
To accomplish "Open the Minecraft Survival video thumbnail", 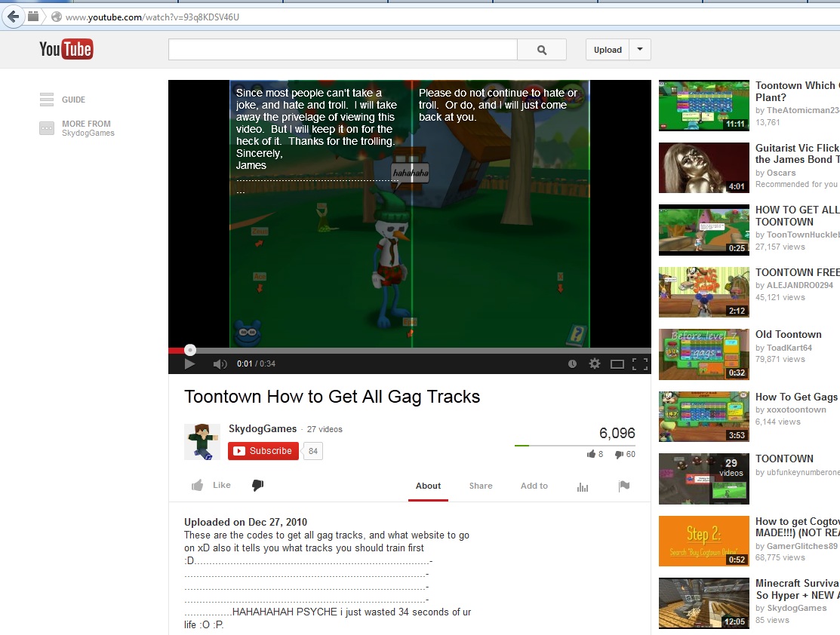I will pyautogui.click(x=704, y=603).
